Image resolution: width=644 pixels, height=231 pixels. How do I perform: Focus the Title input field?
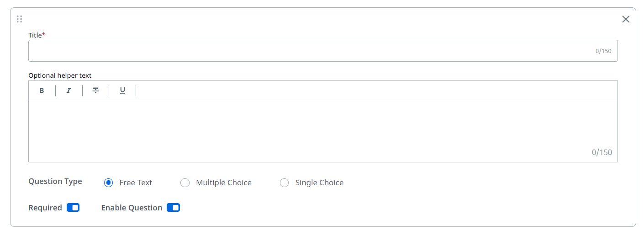point(311,51)
